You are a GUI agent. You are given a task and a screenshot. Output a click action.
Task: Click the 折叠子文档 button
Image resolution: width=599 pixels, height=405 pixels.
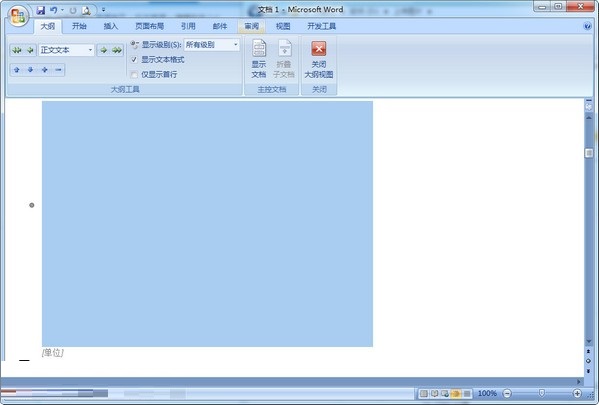coord(284,59)
